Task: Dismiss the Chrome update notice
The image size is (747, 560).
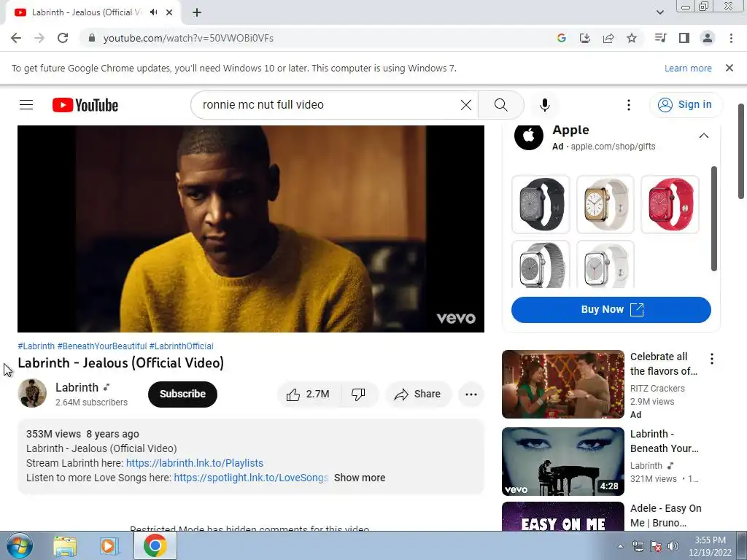Action: click(x=729, y=68)
